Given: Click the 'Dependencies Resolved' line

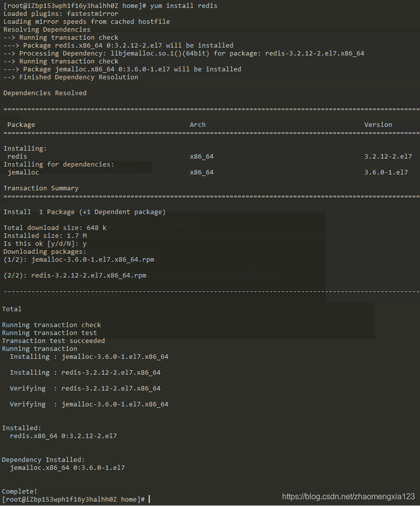Looking at the screenshot, I should click(x=45, y=93).
